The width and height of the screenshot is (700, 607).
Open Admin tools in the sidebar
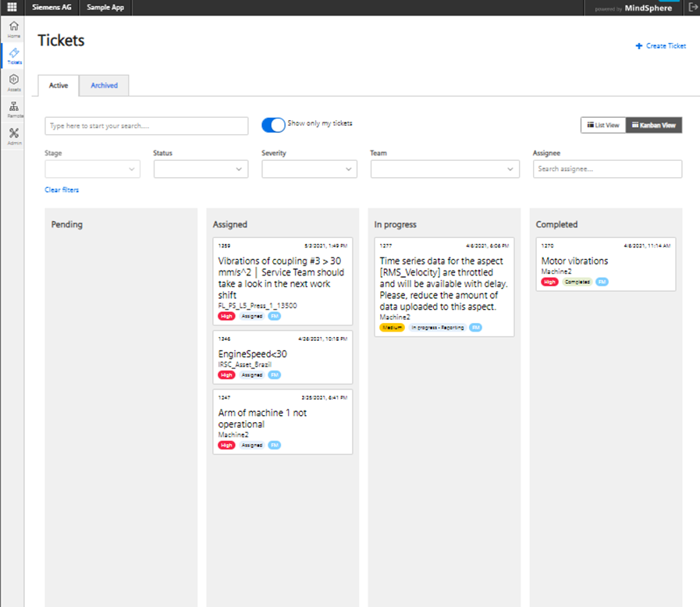13,137
